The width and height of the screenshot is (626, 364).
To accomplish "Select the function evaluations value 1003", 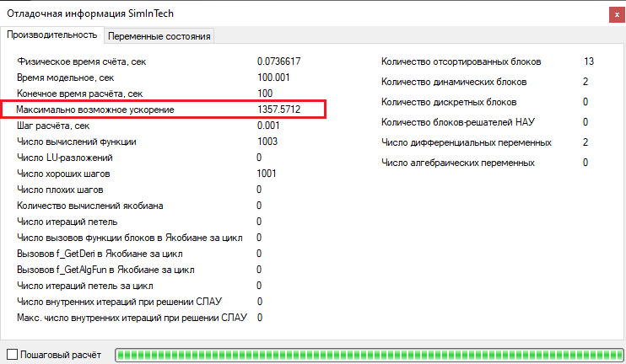I will pyautogui.click(x=267, y=142).
